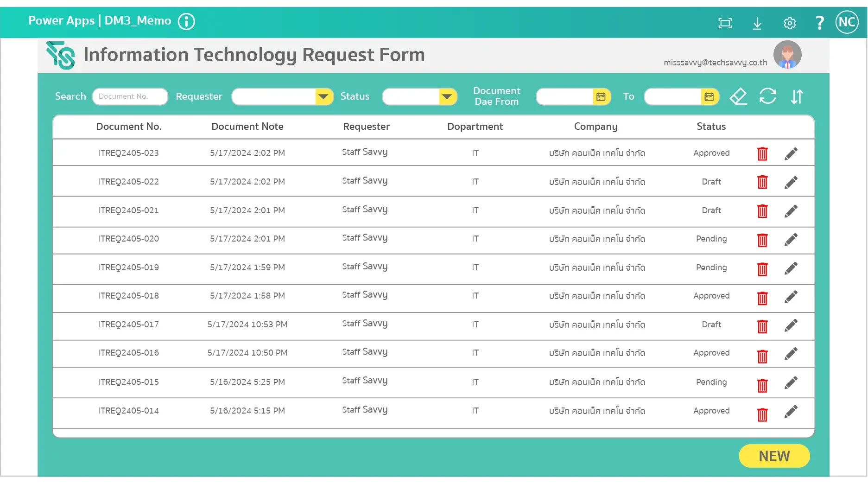The height and width of the screenshot is (484, 868).
Task: Open the Help question mark menu
Action: click(819, 22)
